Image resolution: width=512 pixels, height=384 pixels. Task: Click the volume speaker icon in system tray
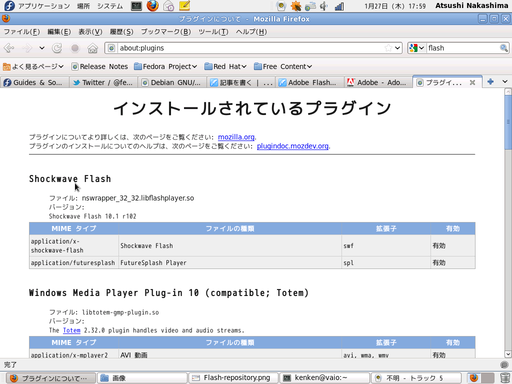[x=323, y=6]
